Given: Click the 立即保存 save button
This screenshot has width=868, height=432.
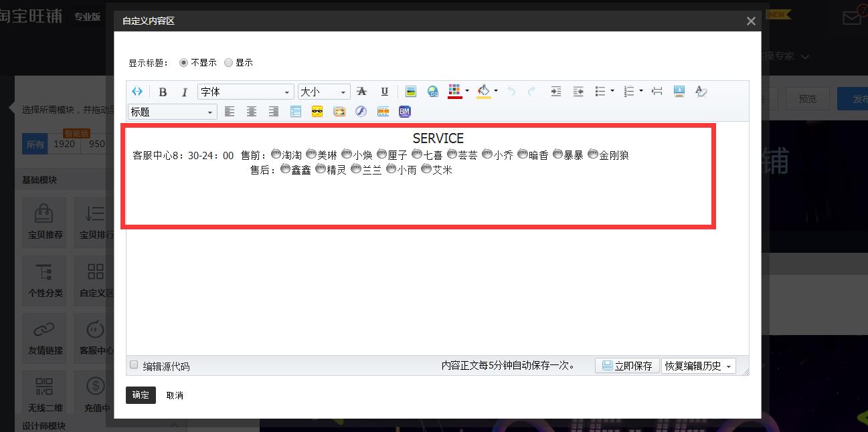Looking at the screenshot, I should [627, 366].
